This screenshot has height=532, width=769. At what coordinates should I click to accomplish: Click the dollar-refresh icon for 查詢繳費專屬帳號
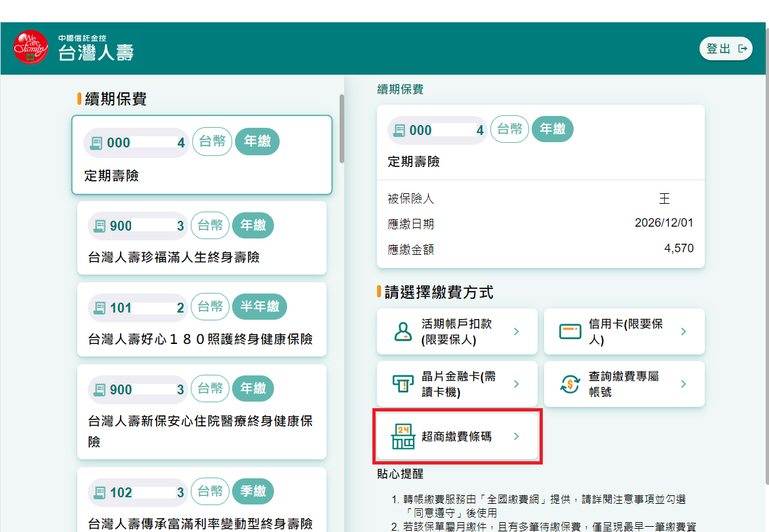(x=570, y=384)
